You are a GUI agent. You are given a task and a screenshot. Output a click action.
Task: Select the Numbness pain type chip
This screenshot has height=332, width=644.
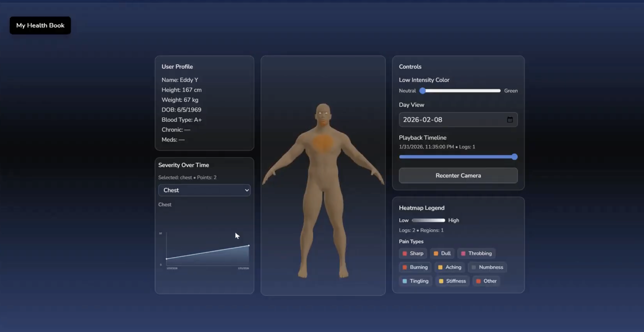point(487,267)
